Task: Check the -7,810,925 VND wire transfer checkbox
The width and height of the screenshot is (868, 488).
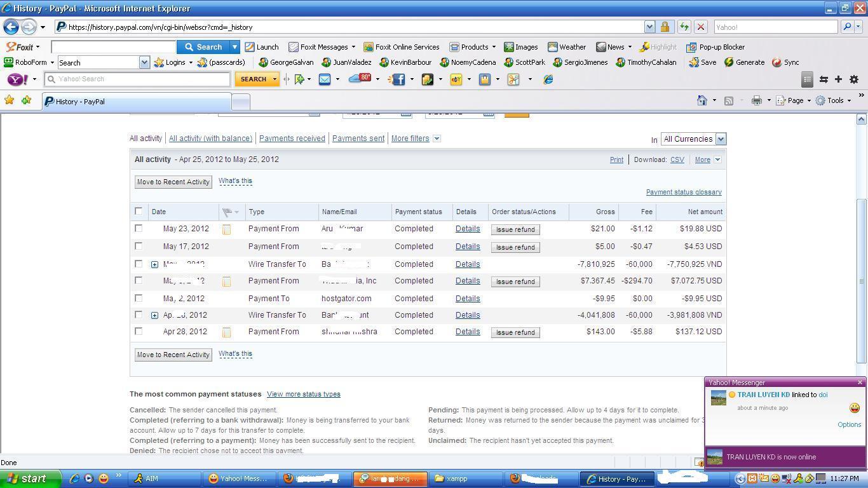Action: pyautogui.click(x=139, y=264)
